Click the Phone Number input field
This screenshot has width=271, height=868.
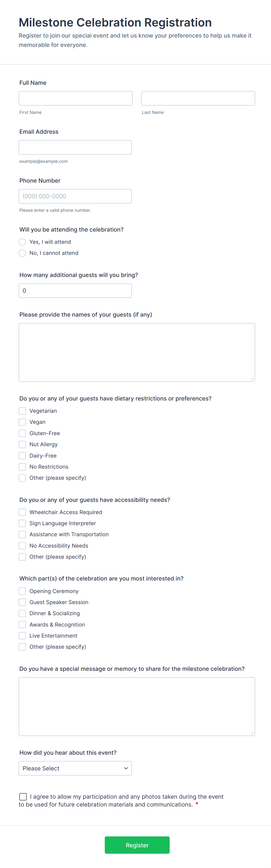(x=75, y=196)
